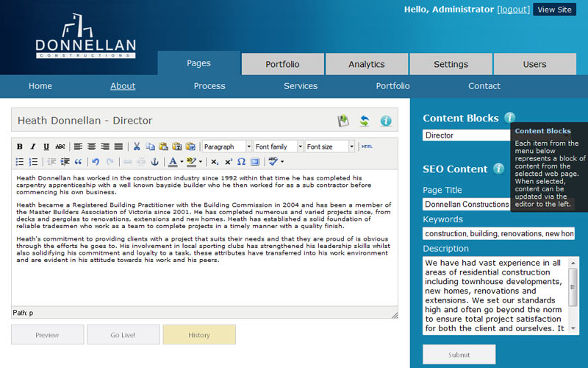Paste from Word
Image resolution: width=588 pixels, height=368 pixels.
pyautogui.click(x=190, y=146)
